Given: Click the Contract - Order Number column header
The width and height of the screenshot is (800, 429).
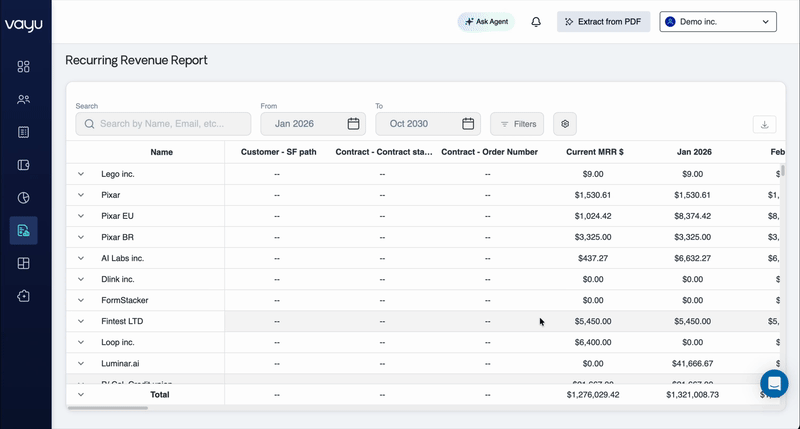Looking at the screenshot, I should (x=489, y=152).
